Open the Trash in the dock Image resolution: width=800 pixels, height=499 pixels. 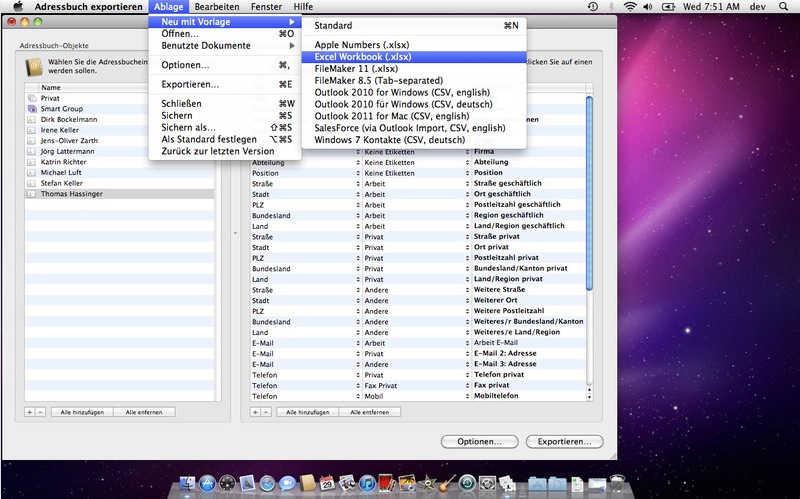(x=617, y=483)
